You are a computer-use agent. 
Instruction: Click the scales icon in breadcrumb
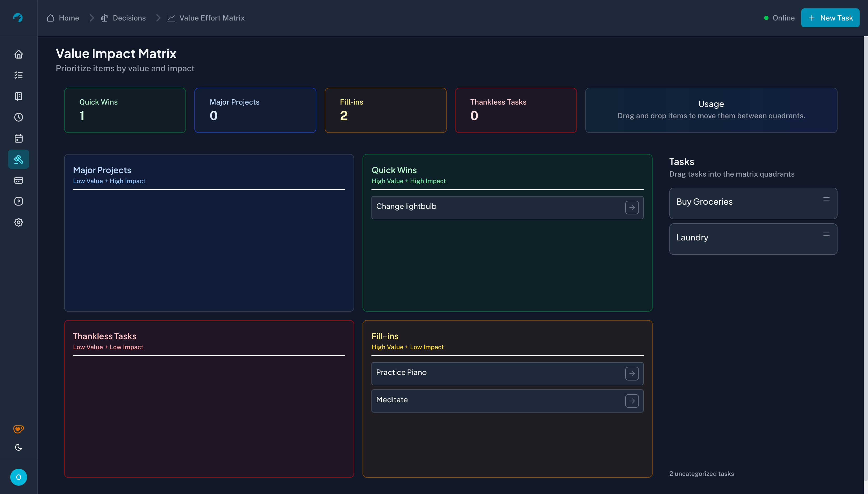[105, 18]
